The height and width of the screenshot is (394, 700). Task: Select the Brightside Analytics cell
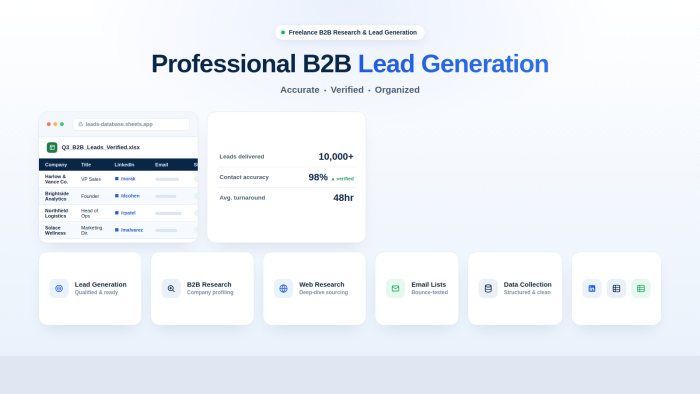click(57, 196)
